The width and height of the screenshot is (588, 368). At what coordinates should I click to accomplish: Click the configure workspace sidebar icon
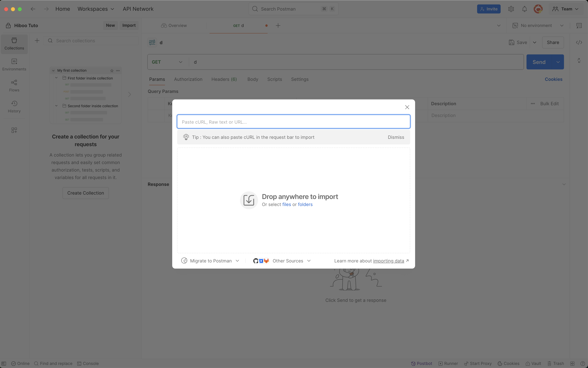point(14,130)
